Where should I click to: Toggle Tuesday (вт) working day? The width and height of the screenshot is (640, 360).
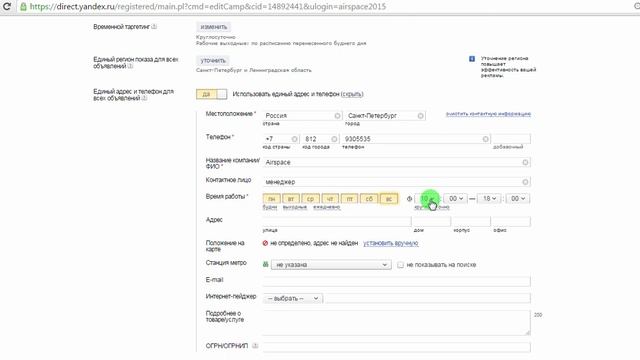coord(291,199)
